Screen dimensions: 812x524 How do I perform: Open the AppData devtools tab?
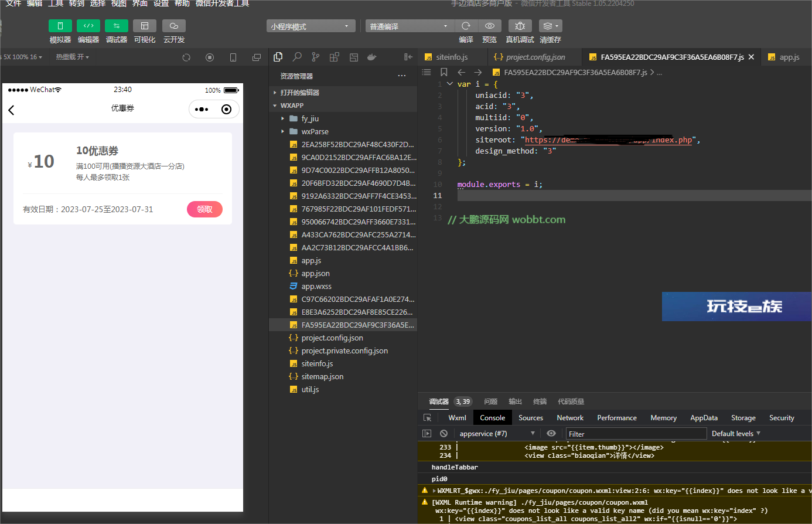pos(704,418)
